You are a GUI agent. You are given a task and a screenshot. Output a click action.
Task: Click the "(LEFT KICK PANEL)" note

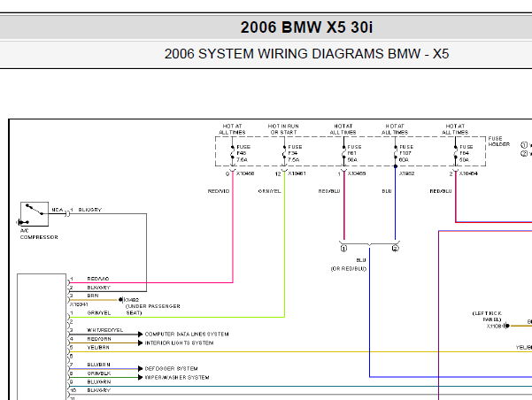[487, 317]
